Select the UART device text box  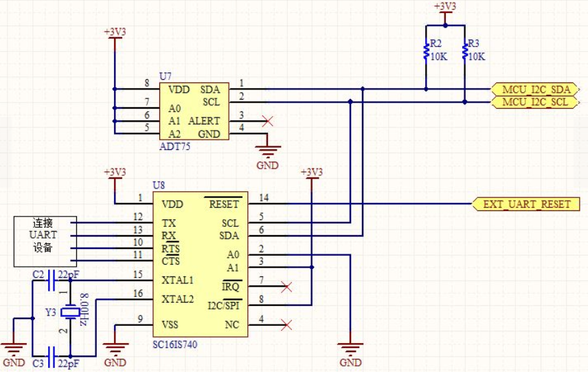click(45, 241)
